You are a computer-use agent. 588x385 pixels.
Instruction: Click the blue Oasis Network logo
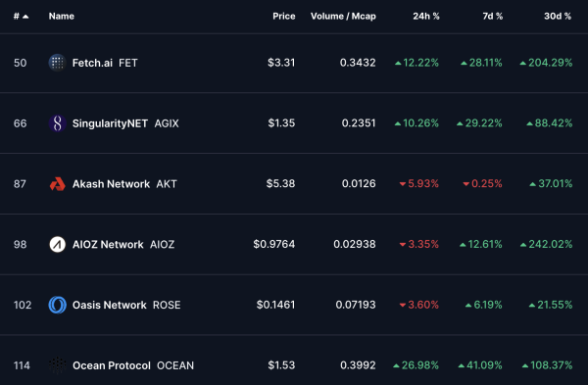58,305
